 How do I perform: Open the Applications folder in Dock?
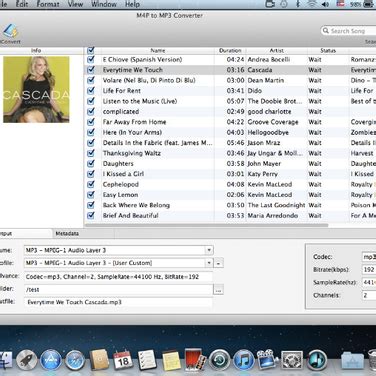[352, 361]
